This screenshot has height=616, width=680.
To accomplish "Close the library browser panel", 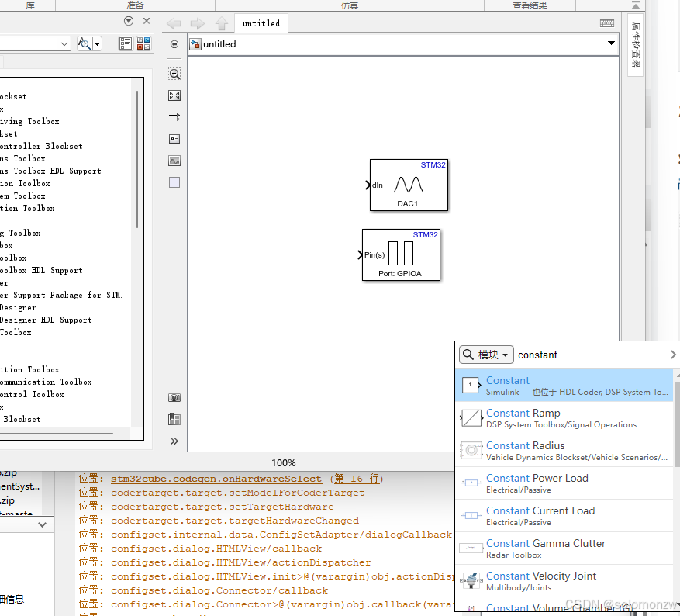I will click(147, 21).
